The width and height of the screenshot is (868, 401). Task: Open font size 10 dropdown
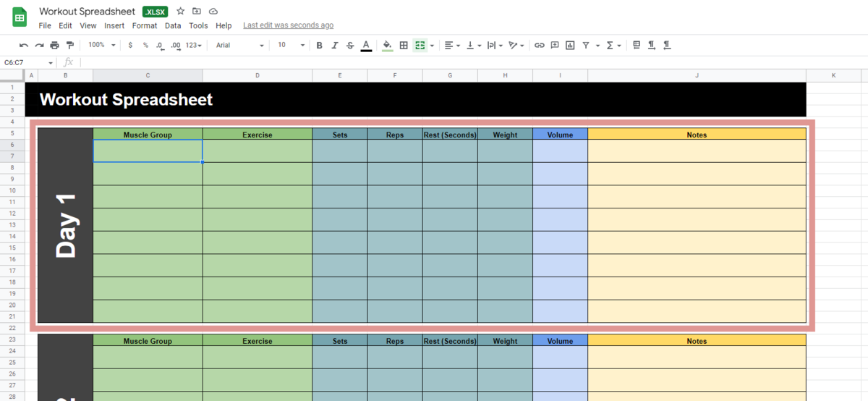(x=291, y=45)
